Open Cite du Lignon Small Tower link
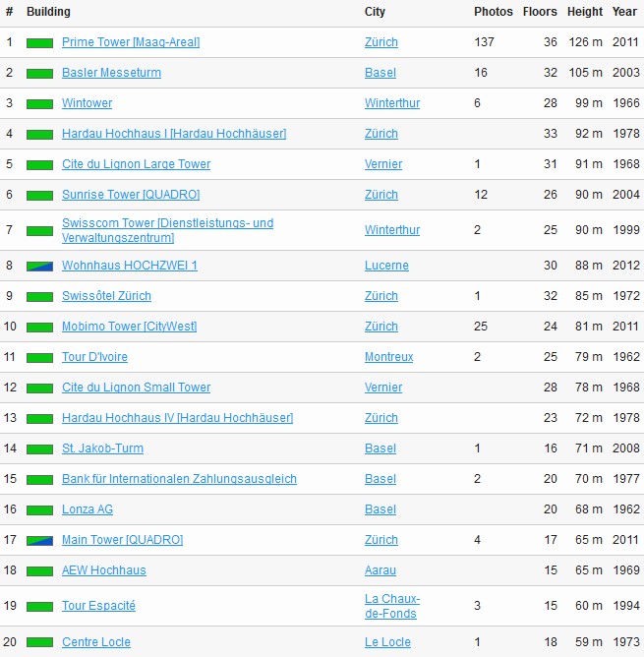This screenshot has height=657, width=644. pos(137,388)
